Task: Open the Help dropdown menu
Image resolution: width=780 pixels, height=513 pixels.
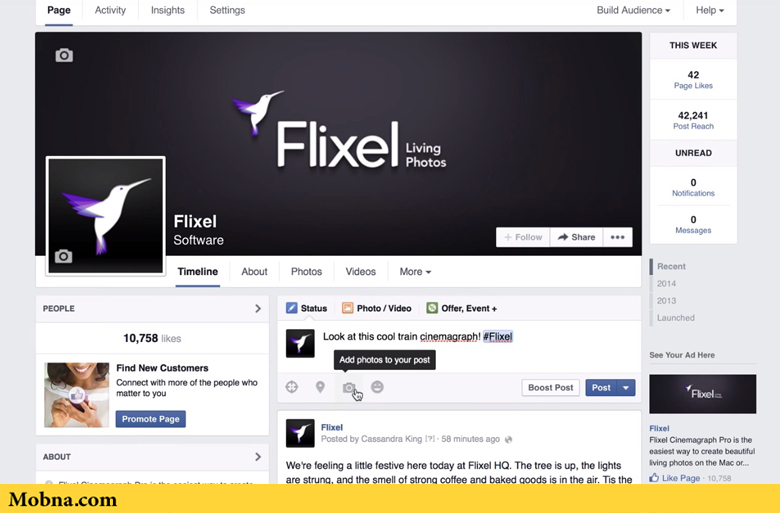Action: tap(709, 10)
